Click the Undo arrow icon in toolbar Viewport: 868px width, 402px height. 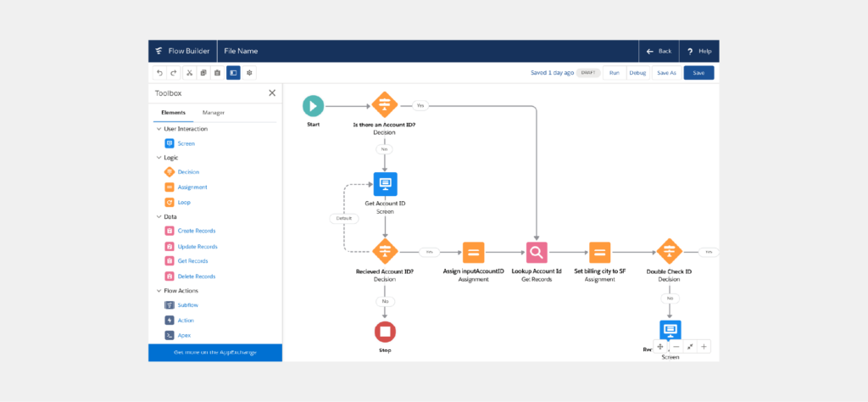click(x=159, y=73)
